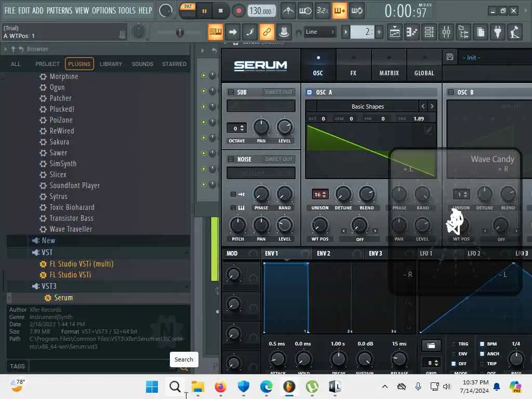532x399 pixels.
Task: Open Serum's ENV1 folder preset icon
Action: pos(431,345)
